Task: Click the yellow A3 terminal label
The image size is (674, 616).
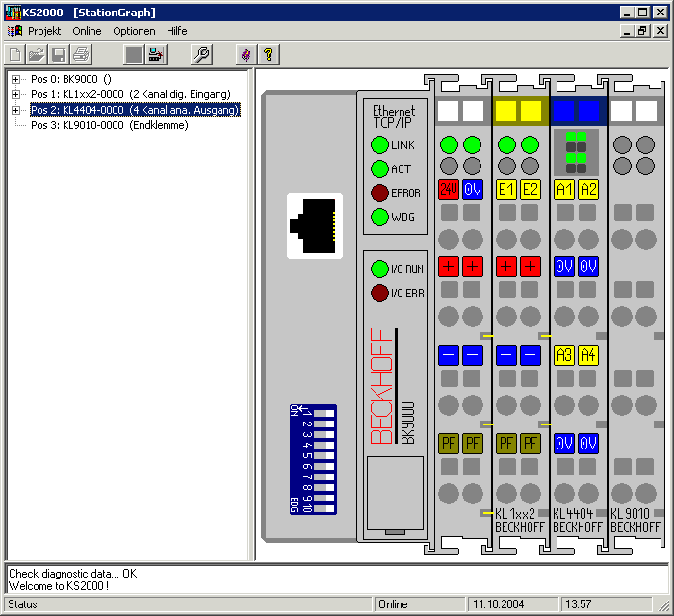Action: (x=564, y=355)
